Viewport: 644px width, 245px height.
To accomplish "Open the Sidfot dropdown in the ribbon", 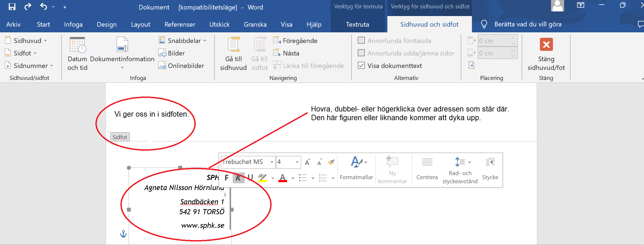I will [21, 53].
